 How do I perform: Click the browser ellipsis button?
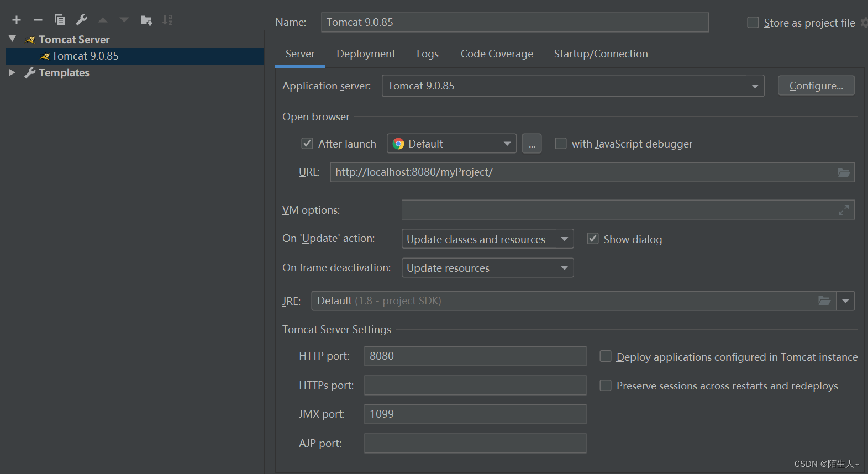532,144
